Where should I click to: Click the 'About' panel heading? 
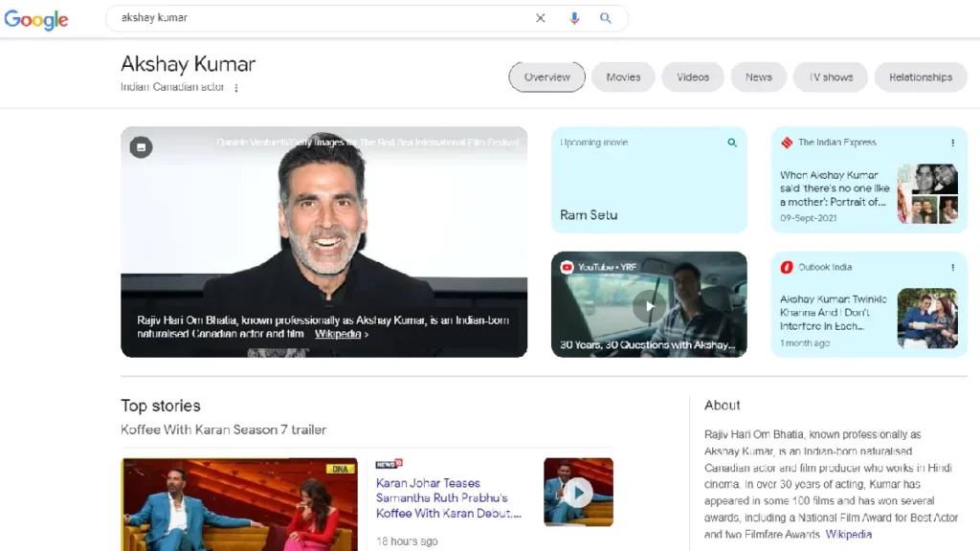click(x=722, y=406)
